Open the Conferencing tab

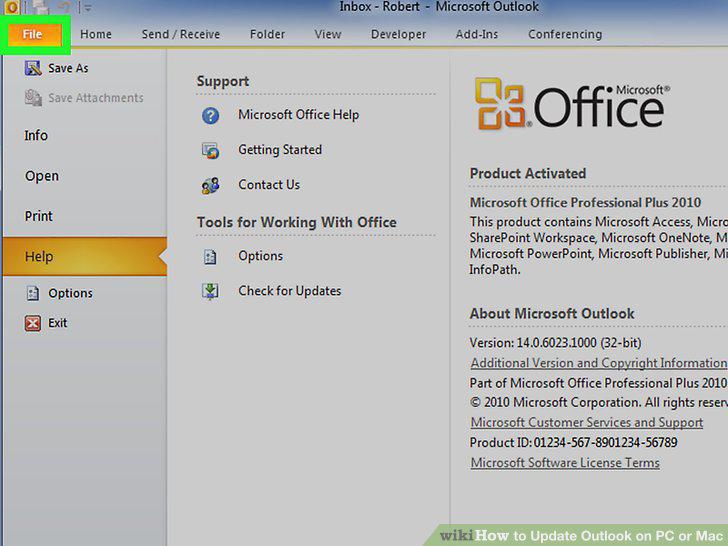coord(565,34)
